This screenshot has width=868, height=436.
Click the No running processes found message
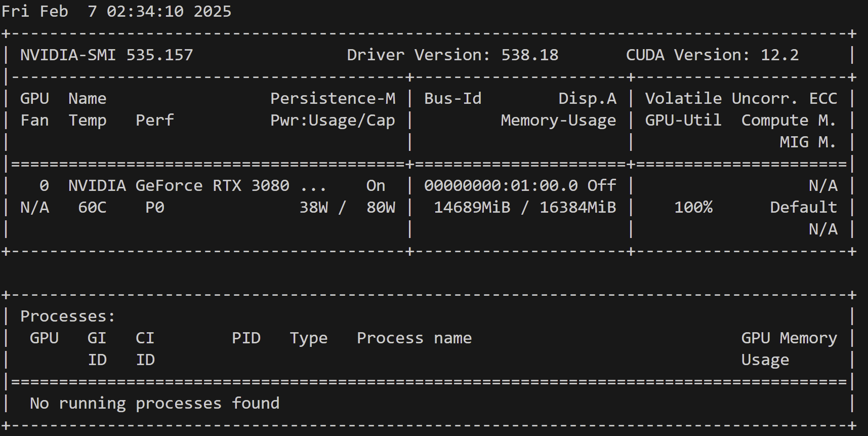[154, 404]
